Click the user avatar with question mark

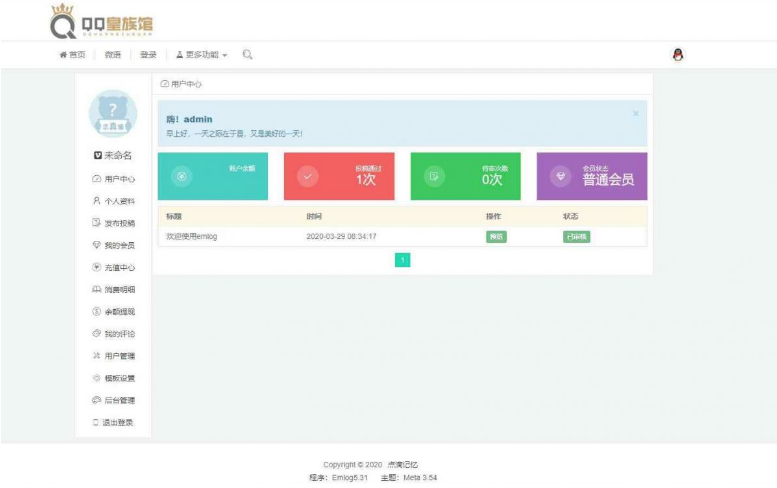(113, 113)
